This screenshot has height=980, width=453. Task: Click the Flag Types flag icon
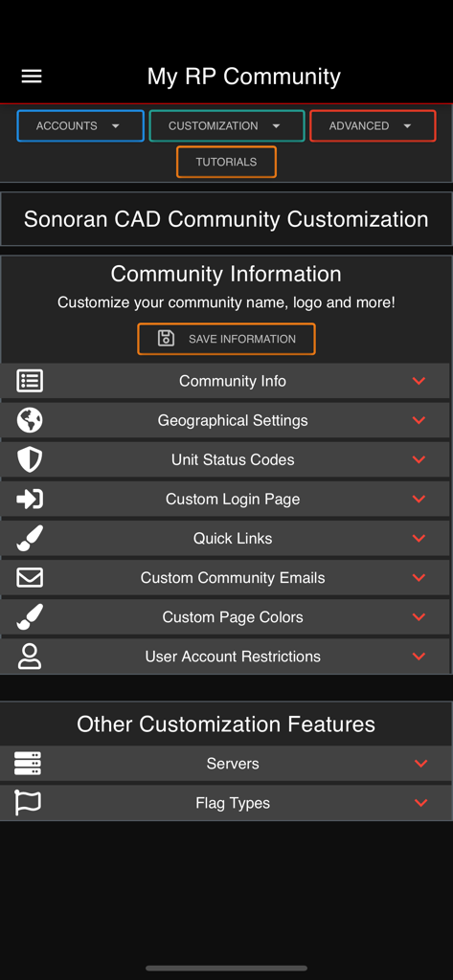[x=28, y=803]
